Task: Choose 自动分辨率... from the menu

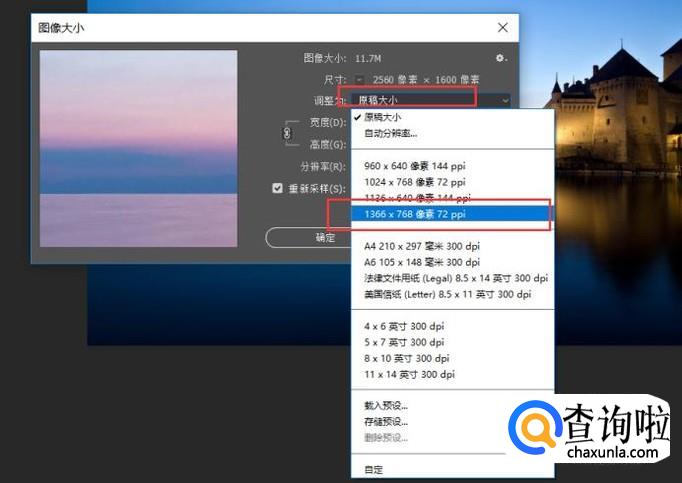Action: pyautogui.click(x=391, y=133)
